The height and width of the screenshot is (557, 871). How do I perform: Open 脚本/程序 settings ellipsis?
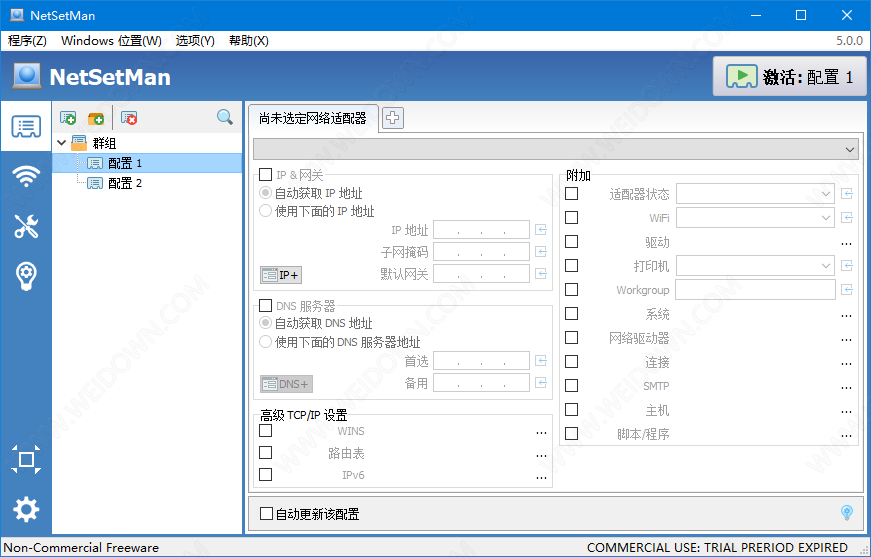(846, 435)
